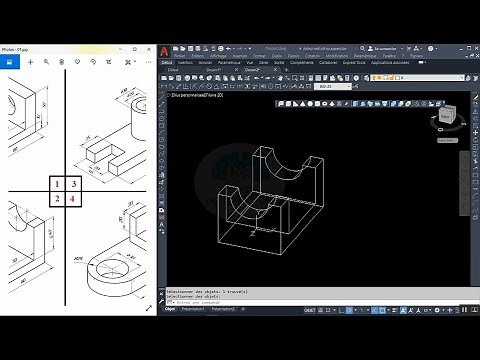The image size is (480, 360).
Task: Close the Dessin2 drawing tab
Action: pos(275,70)
